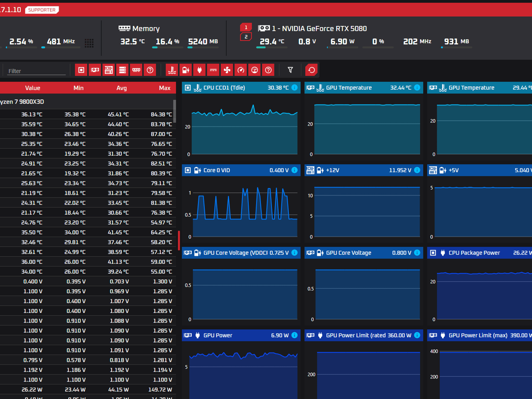Open info for GPU Core Voltage 0.800 V graph
The height and width of the screenshot is (399, 532).
coord(417,252)
